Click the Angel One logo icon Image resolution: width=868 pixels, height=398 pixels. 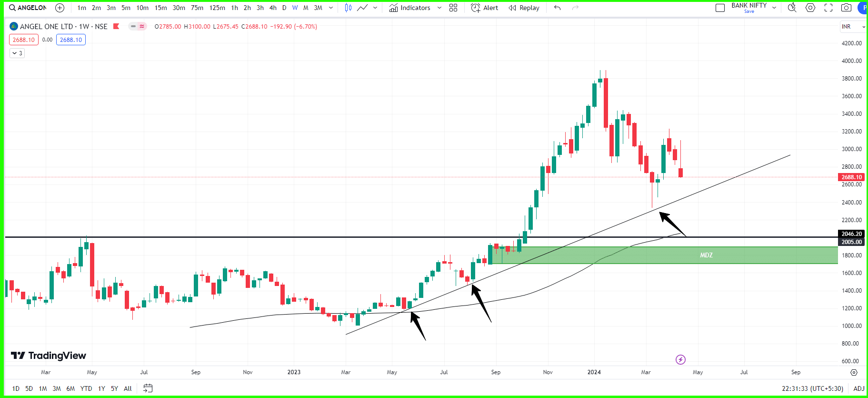point(14,26)
